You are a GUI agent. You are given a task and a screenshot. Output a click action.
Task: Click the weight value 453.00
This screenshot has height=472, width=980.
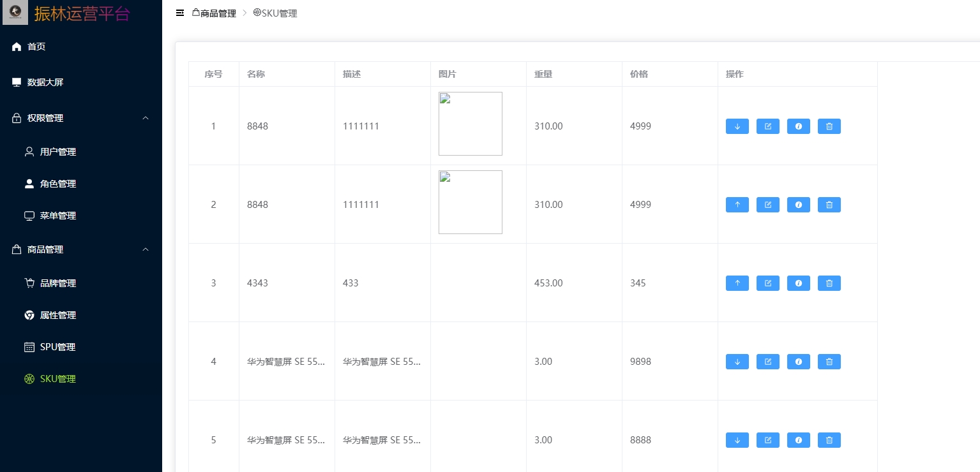(548, 283)
